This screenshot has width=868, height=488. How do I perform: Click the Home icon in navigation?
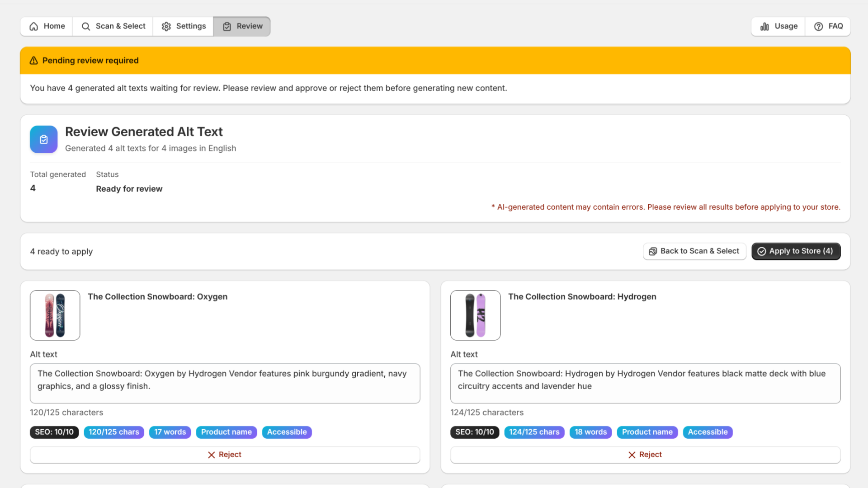pyautogui.click(x=33, y=26)
